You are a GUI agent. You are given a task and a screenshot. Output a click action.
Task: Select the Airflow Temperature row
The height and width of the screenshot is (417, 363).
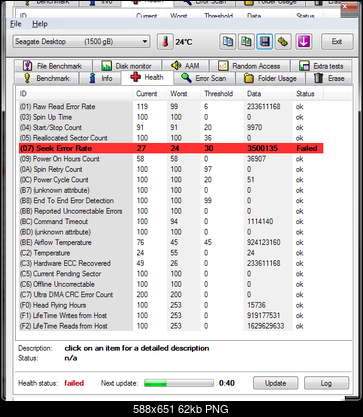[x=171, y=242]
